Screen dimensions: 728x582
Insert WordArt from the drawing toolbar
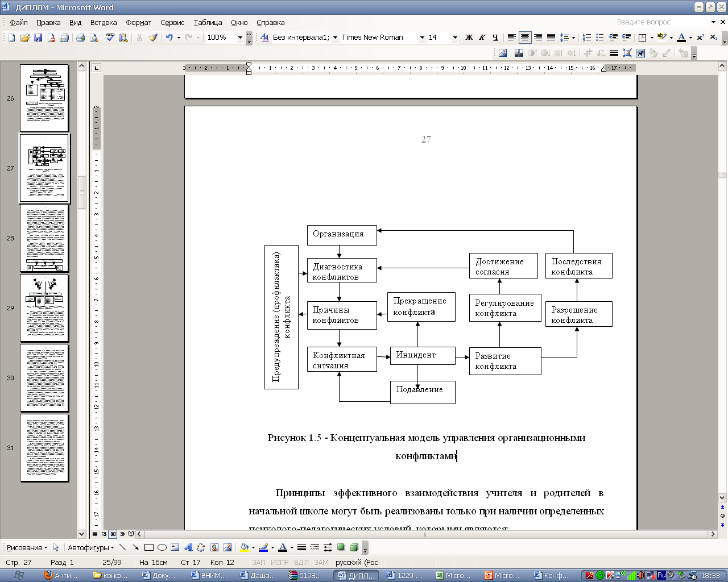tap(188, 547)
